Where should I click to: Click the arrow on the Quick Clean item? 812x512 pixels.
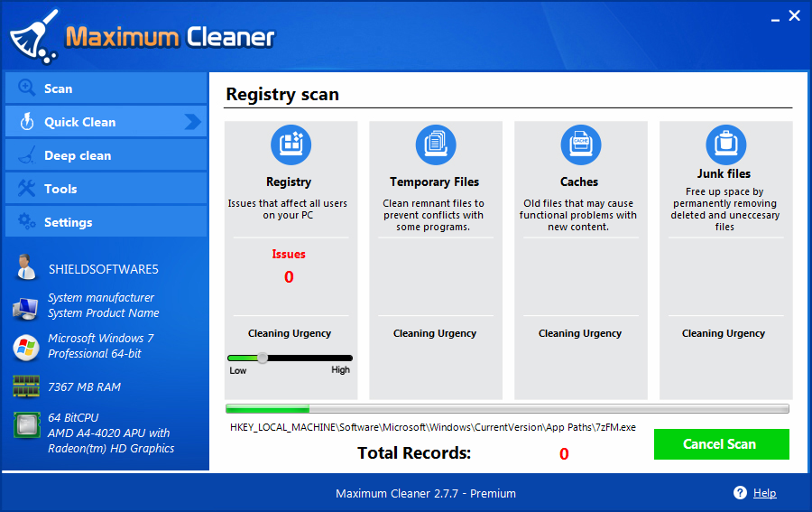(x=193, y=122)
